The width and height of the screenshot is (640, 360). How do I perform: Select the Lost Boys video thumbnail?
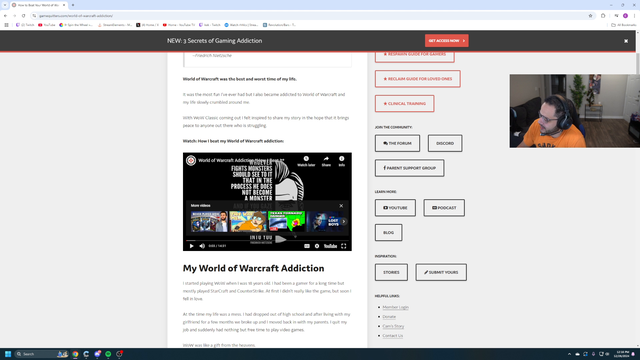click(x=324, y=222)
